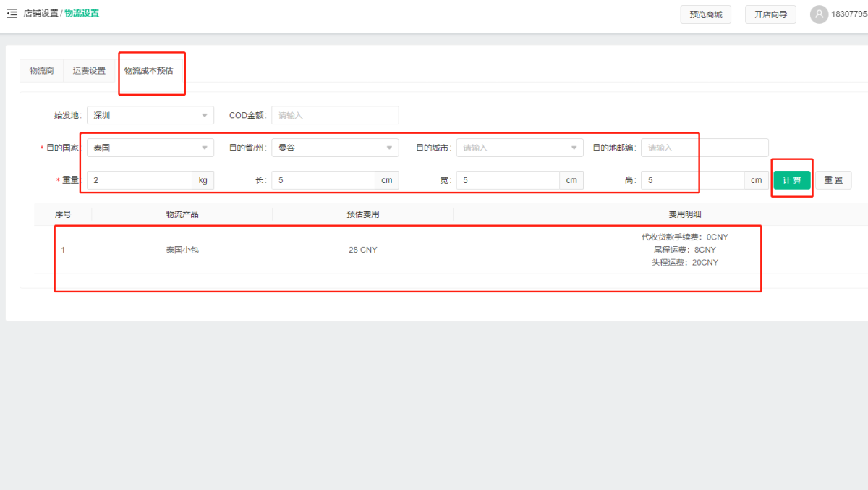Click the 长 length input field
Image resolution: width=868 pixels, height=490 pixels.
pos(323,180)
